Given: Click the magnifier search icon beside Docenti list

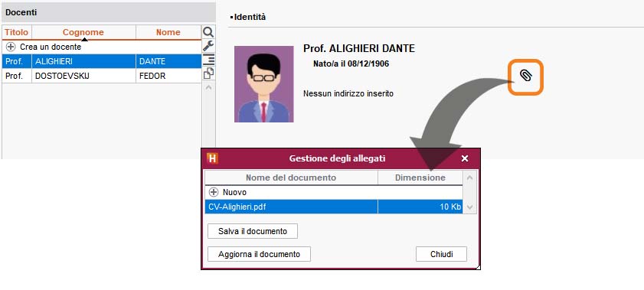Looking at the screenshot, I should click(x=208, y=32).
